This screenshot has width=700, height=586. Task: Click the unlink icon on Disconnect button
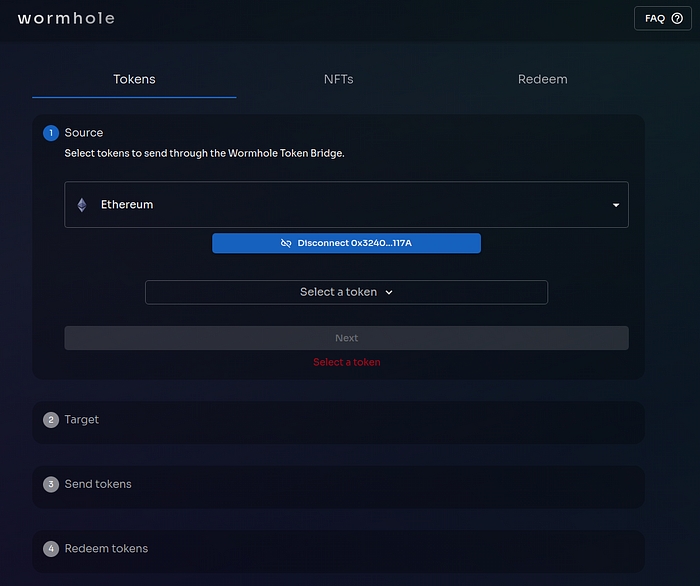pos(286,243)
